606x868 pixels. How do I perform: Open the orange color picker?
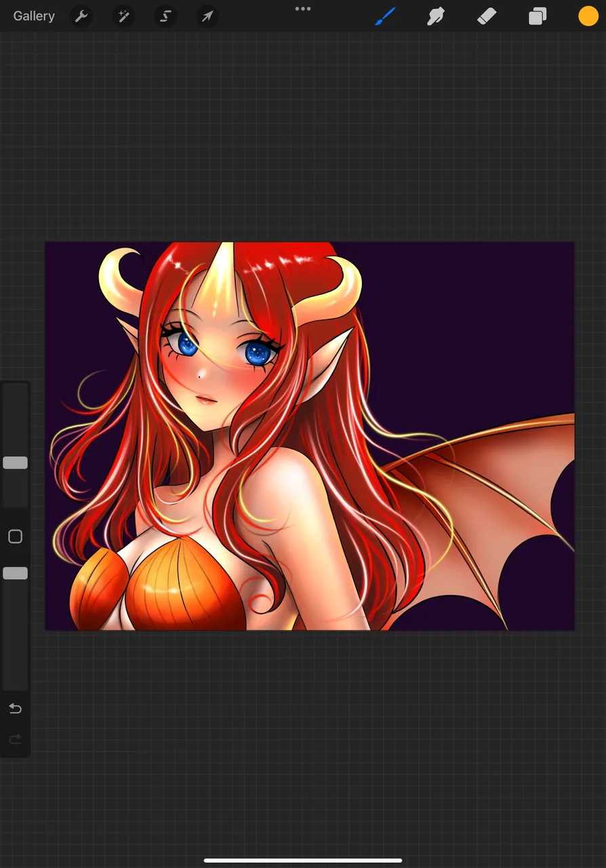point(588,16)
